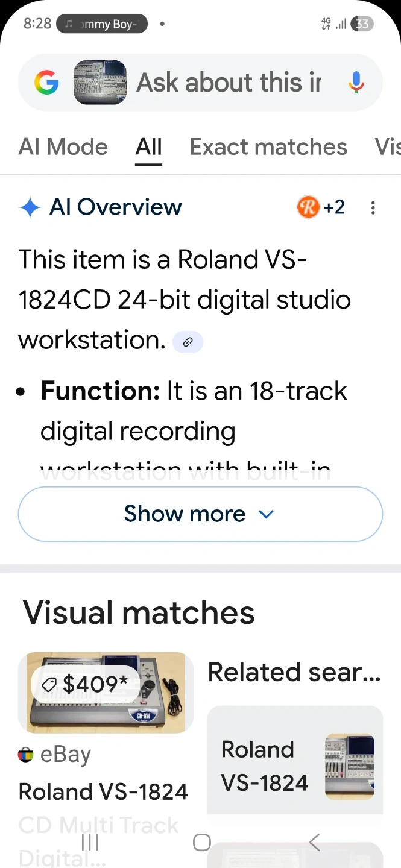Select the All tab
401x868 pixels.
tap(148, 147)
